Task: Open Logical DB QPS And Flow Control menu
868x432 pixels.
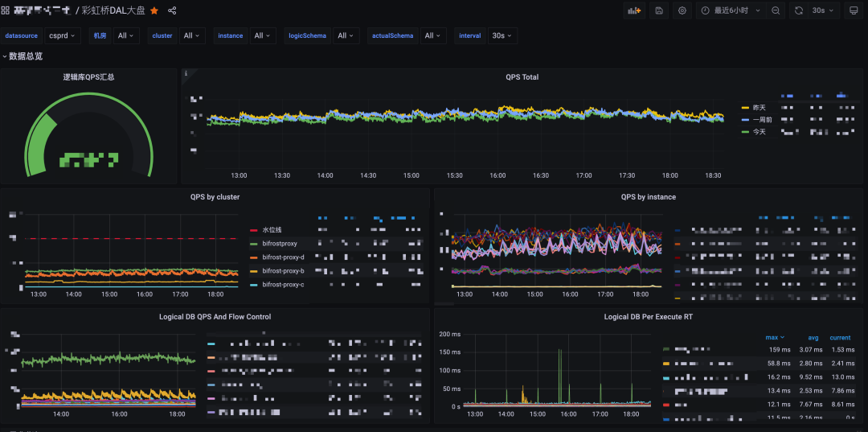Action: tap(215, 317)
